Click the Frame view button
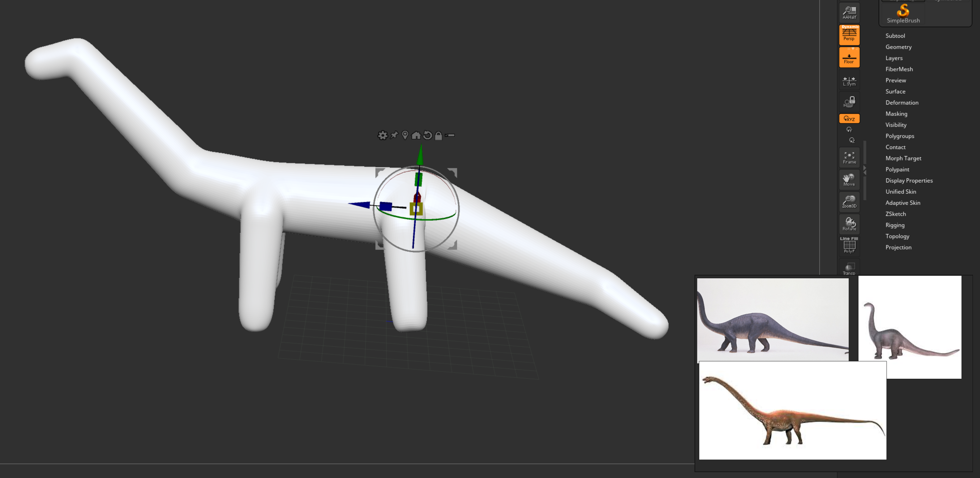Screen dimensions: 980x478 (x=849, y=158)
